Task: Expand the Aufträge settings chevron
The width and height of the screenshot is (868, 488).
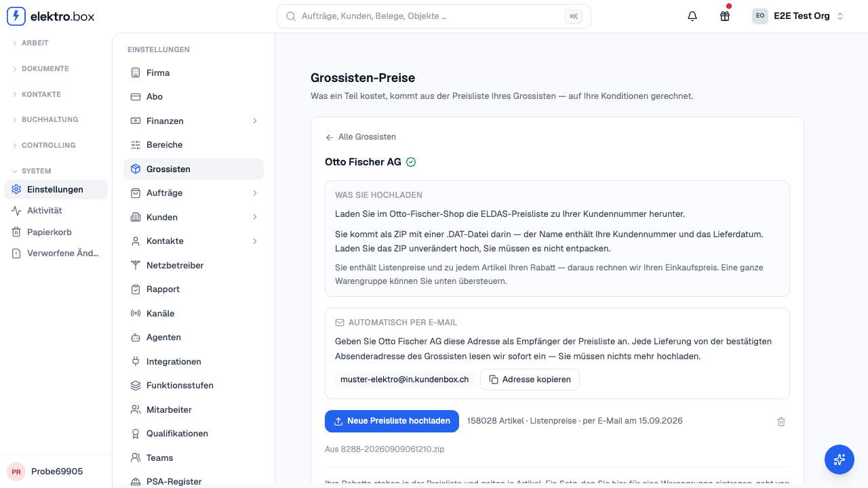Action: point(255,193)
